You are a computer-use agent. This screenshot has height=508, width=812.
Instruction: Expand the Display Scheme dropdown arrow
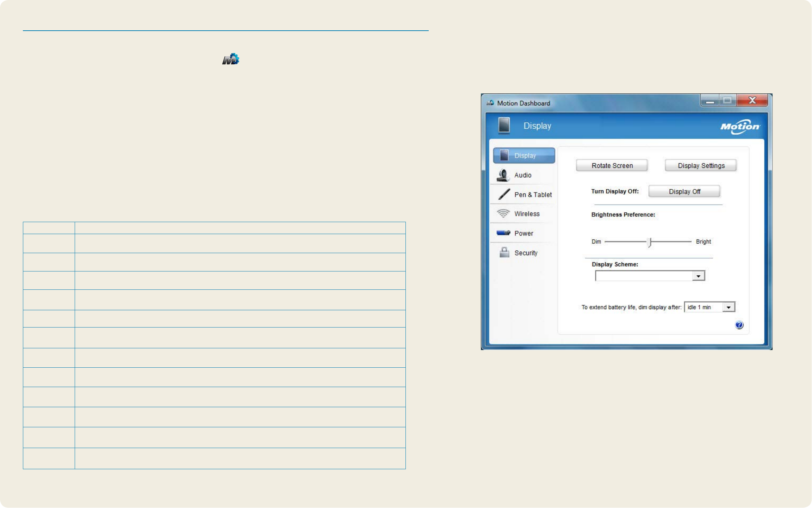pos(698,276)
